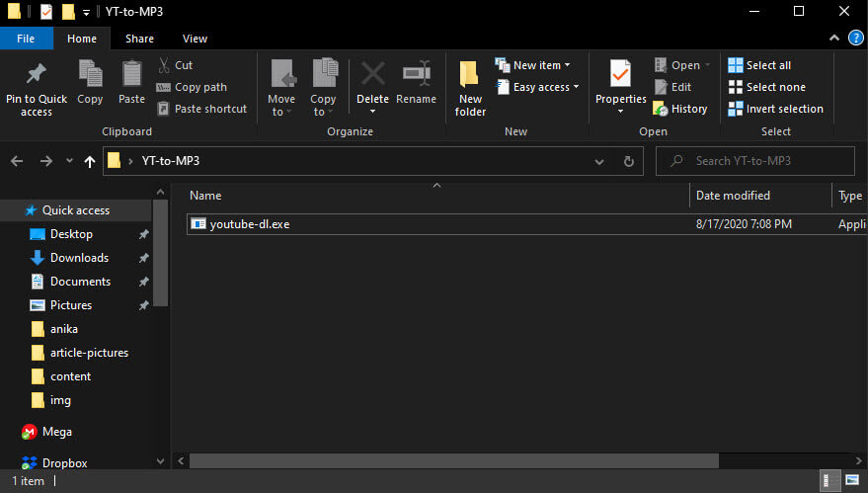The height and width of the screenshot is (493, 868).
Task: Click the Pin to Quick access icon
Action: [36, 75]
